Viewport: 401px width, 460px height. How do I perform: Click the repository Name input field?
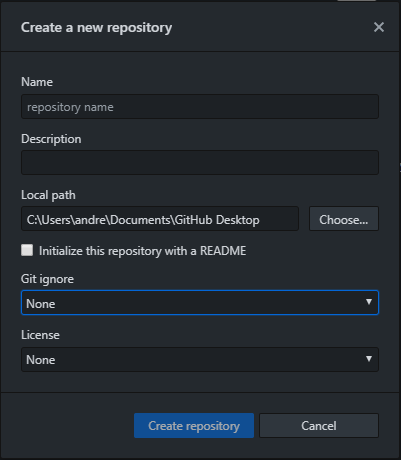(200, 107)
